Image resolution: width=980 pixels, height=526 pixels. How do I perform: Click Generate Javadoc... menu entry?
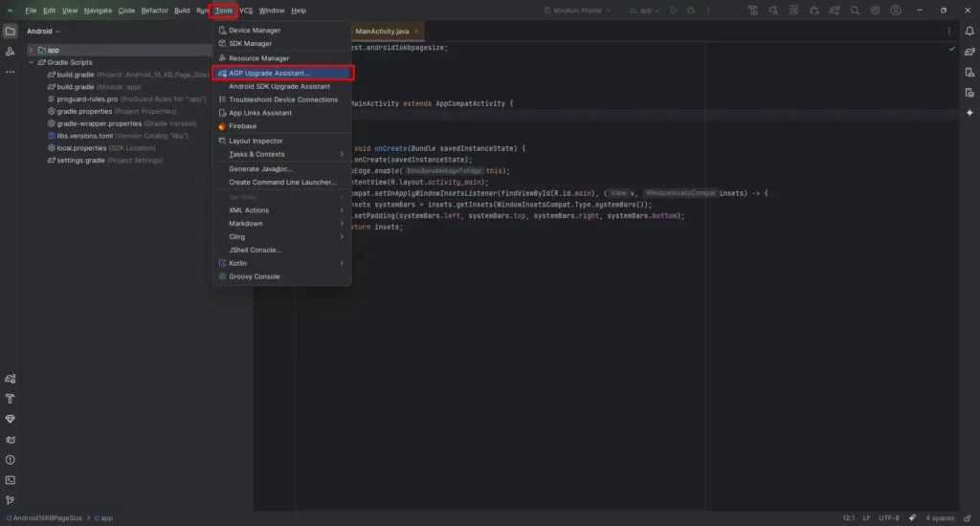282,169
